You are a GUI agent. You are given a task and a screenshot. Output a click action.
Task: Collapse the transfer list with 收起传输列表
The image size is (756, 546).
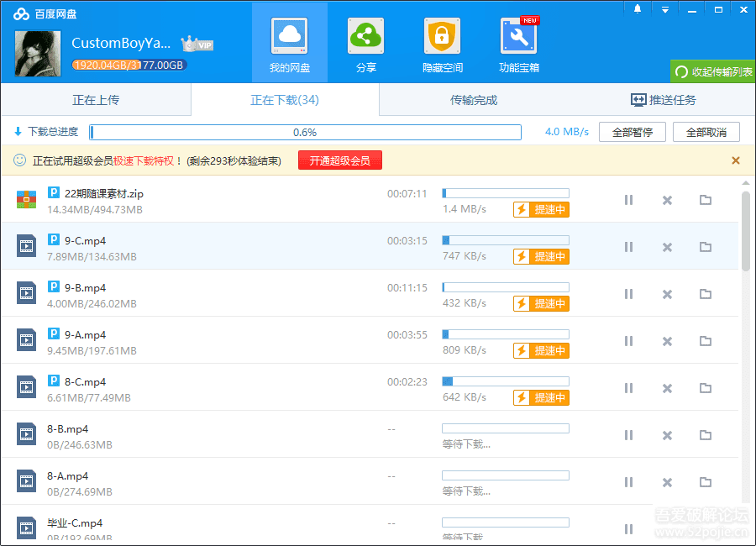[712, 71]
